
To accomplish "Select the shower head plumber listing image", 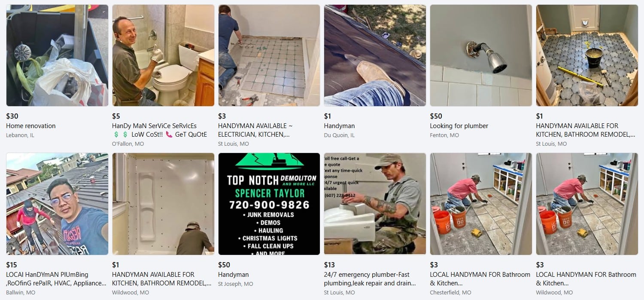I will pyautogui.click(x=481, y=55).
